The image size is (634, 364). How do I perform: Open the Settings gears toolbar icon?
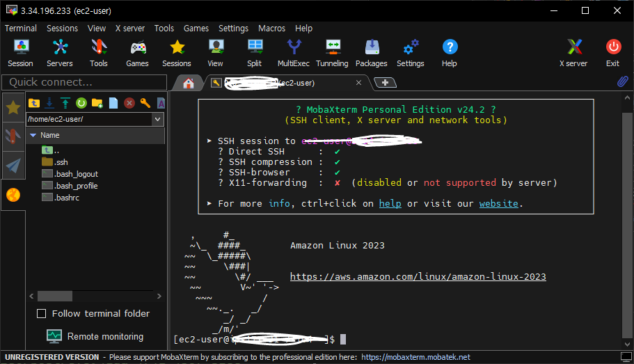coord(411,53)
